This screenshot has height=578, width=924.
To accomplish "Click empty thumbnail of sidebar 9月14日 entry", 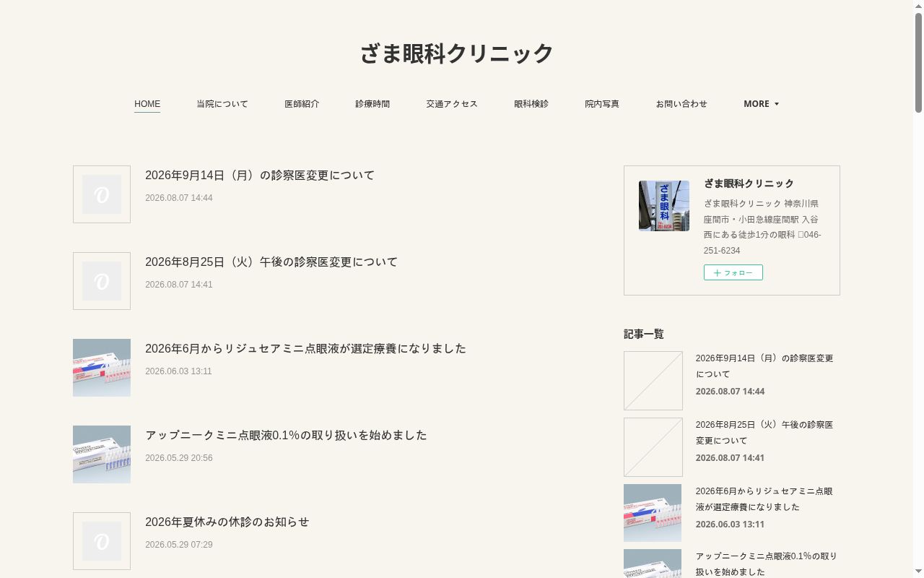I will pos(653,381).
